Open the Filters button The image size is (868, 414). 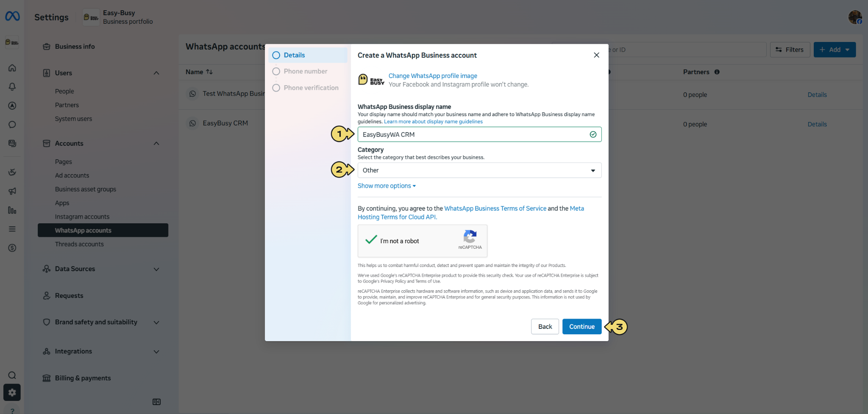790,50
